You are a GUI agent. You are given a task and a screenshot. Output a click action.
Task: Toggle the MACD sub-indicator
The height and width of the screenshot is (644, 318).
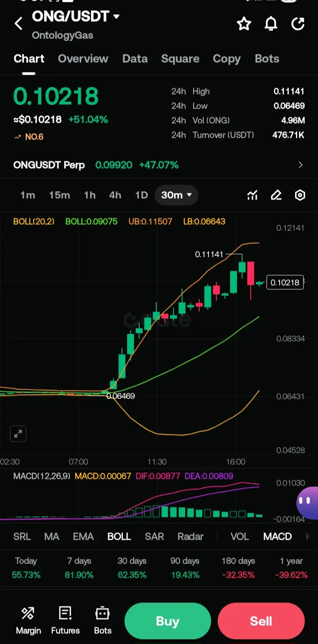click(277, 537)
